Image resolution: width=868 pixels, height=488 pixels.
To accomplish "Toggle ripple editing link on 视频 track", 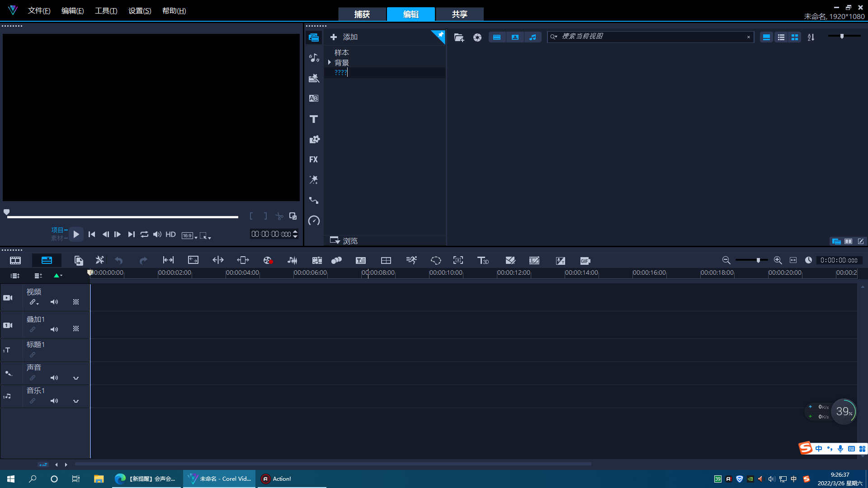I will (33, 302).
